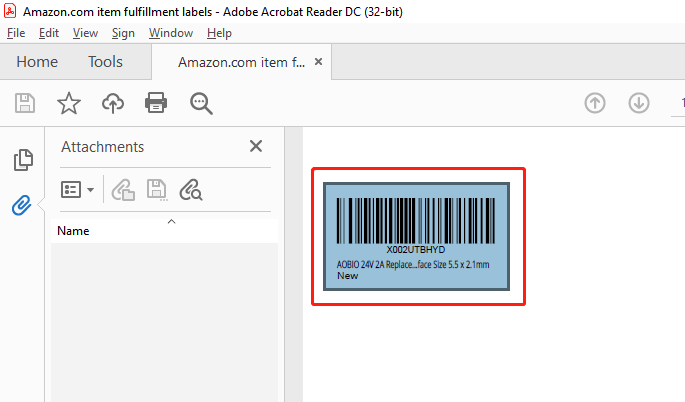Click the AOBIO 24V 2A product text

tap(413, 264)
